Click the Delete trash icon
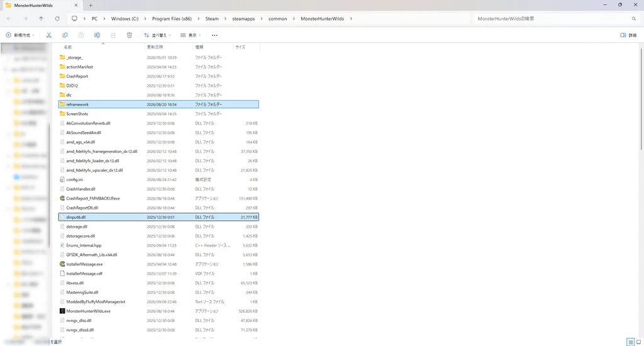644x346 pixels. (130, 35)
